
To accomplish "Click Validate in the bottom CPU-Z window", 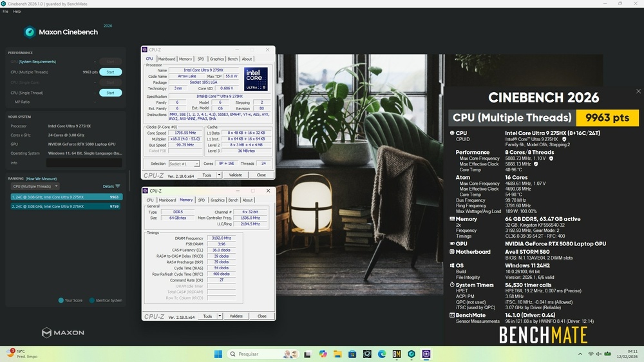I will 236,316.
